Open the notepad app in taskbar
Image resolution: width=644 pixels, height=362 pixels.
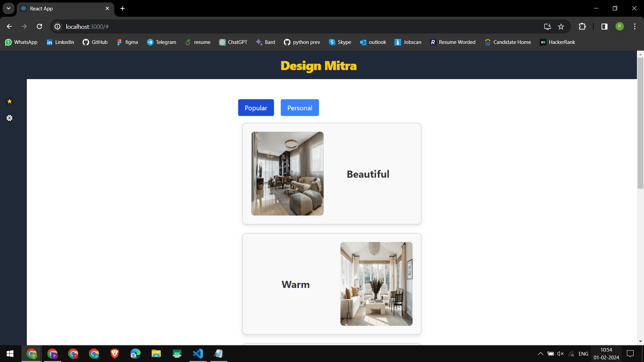click(219, 354)
